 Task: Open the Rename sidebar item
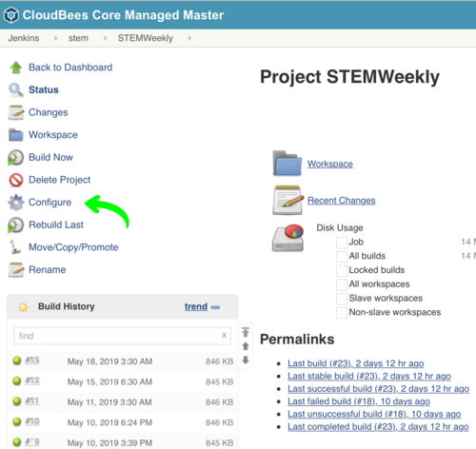point(48,270)
